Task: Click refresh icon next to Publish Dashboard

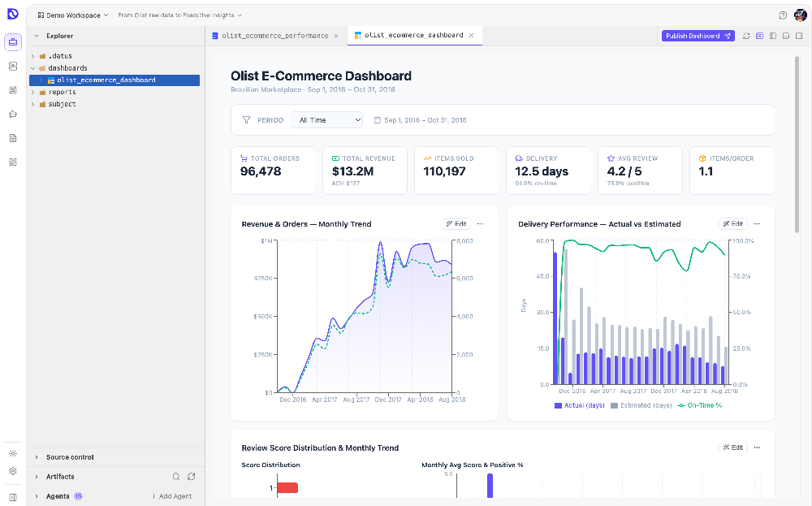Action: pyautogui.click(x=746, y=36)
